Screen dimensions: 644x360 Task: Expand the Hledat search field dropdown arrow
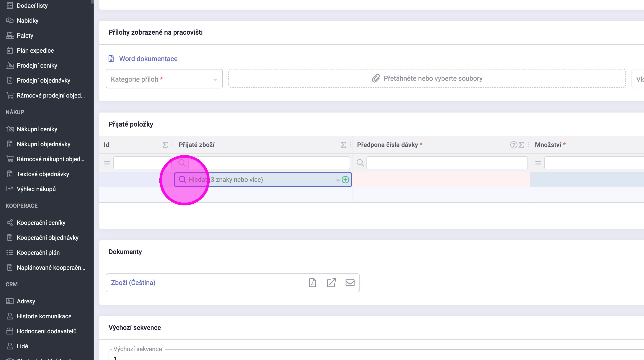337,180
